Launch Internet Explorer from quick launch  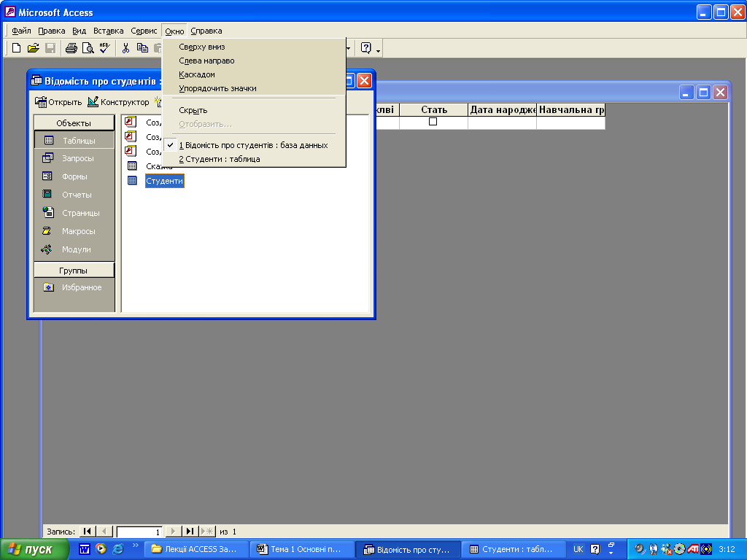[117, 549]
